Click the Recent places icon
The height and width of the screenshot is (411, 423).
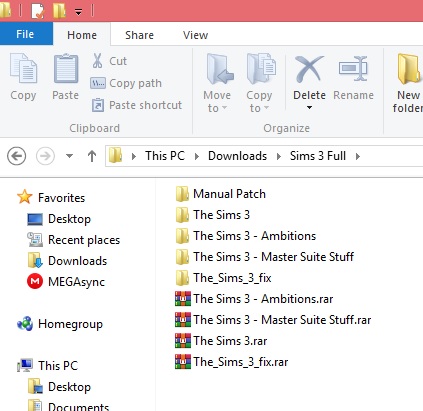click(35, 240)
